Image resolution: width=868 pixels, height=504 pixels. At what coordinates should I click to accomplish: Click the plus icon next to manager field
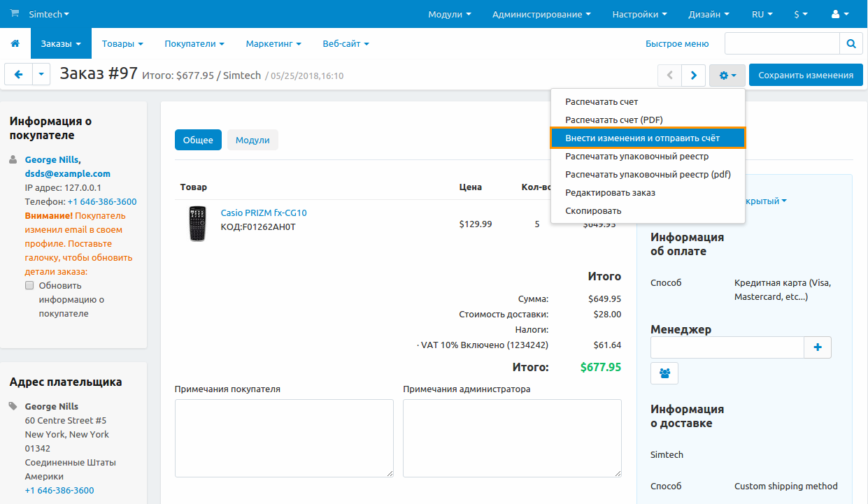click(x=818, y=347)
